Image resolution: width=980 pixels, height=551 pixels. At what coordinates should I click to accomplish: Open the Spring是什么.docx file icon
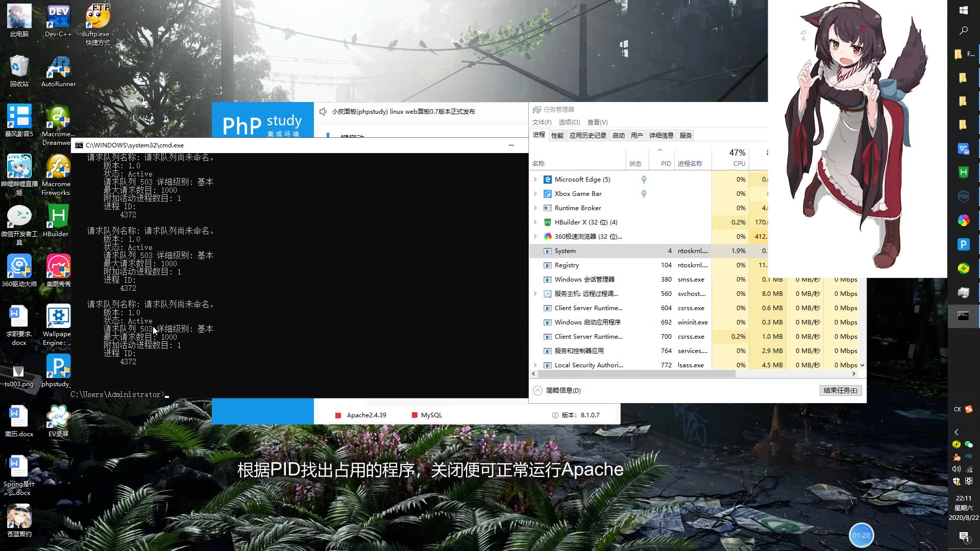click(x=19, y=475)
